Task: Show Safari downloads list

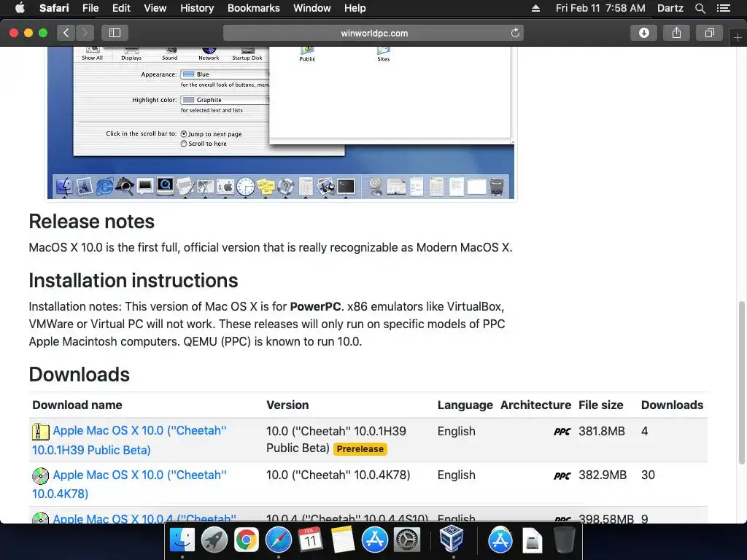Action: (643, 33)
